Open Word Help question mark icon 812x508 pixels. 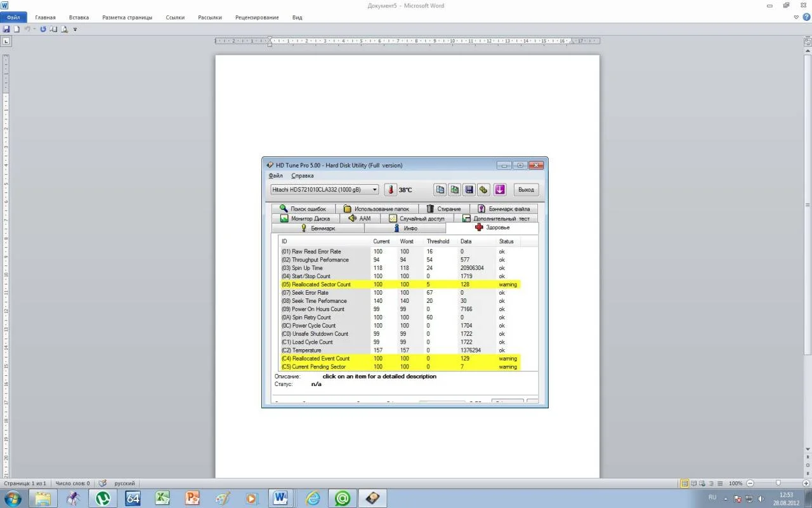pos(806,17)
